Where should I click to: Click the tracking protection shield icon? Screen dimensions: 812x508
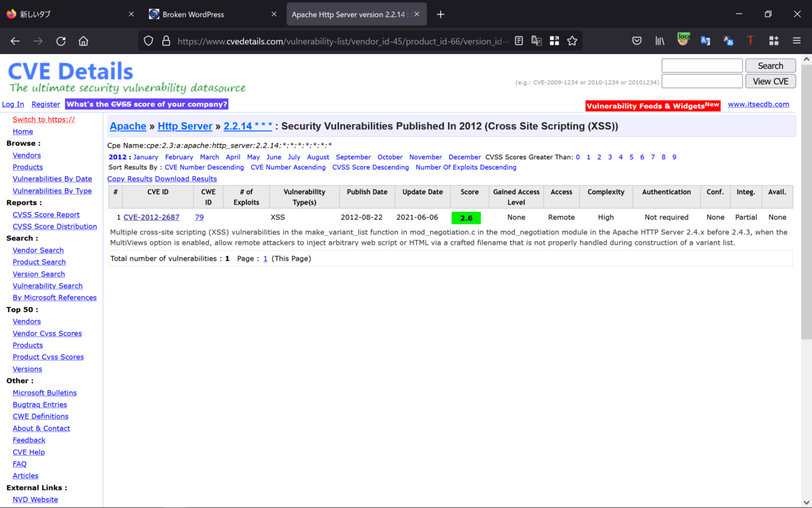[149, 41]
